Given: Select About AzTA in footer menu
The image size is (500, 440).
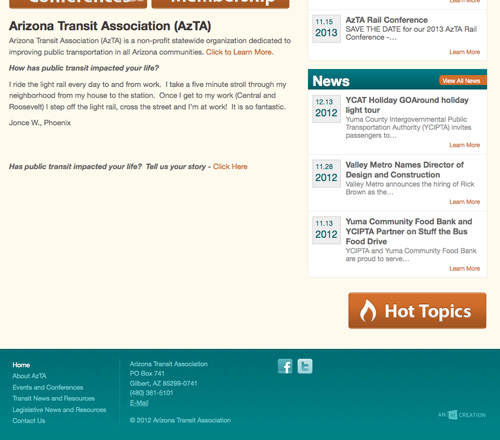Looking at the screenshot, I should pos(29,376).
